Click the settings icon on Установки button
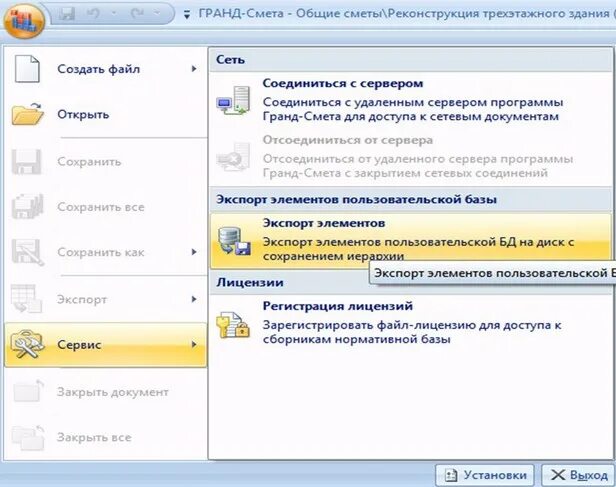The height and width of the screenshot is (487, 616). tap(451, 476)
